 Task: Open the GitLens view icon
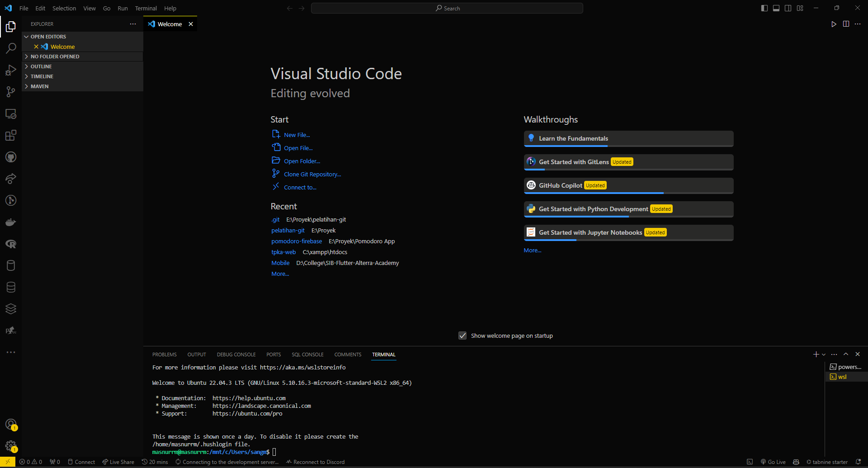point(11,200)
